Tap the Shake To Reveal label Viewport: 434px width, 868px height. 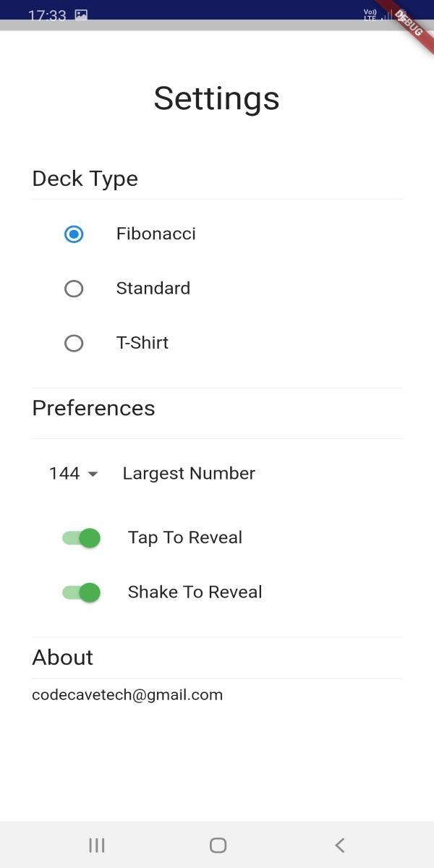coord(195,592)
